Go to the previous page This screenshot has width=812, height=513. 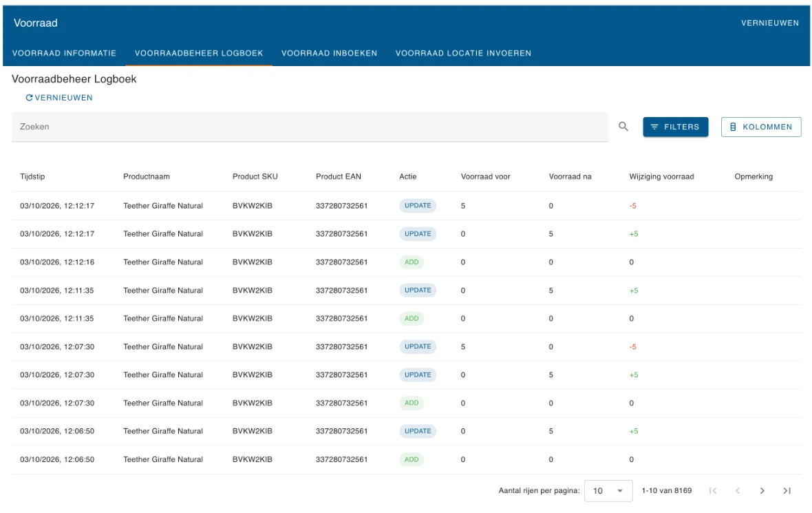coord(738,491)
